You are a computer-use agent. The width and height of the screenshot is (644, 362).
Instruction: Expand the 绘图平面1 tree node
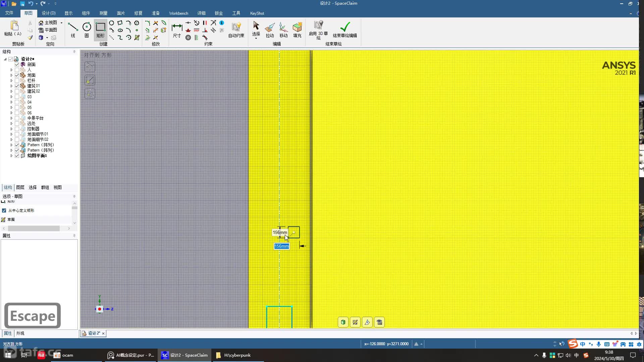11,156
